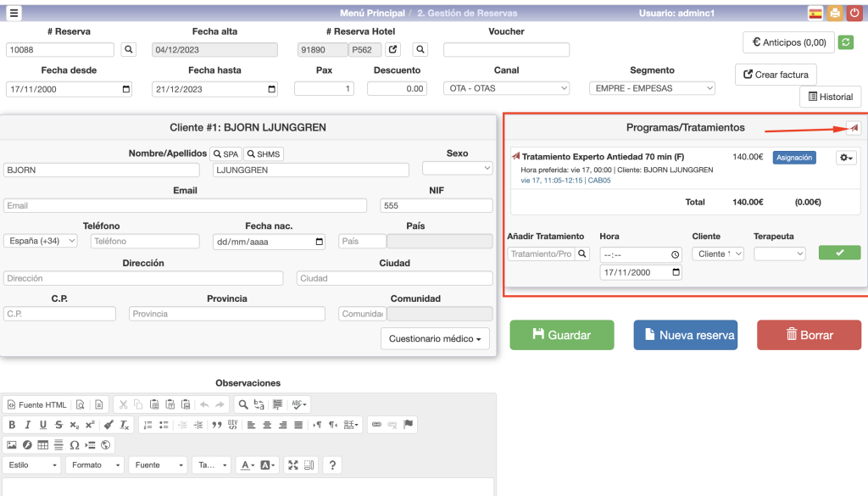This screenshot has width=868, height=496.
Task: Search reservation using # Reserva magnifier
Action: (129, 50)
